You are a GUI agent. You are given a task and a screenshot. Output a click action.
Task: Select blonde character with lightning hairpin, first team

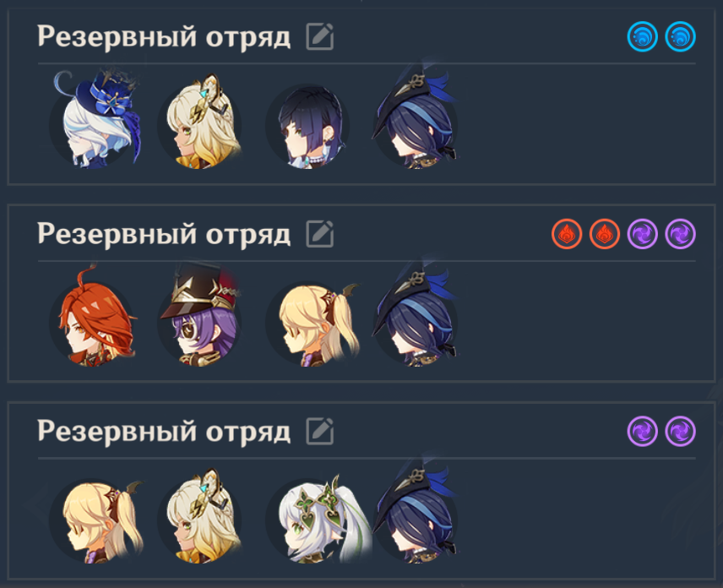(199, 122)
